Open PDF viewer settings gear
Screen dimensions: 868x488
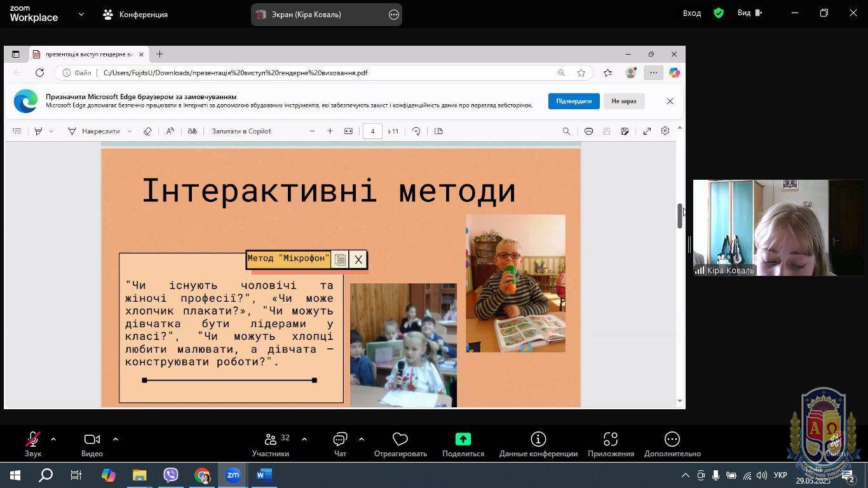(665, 131)
